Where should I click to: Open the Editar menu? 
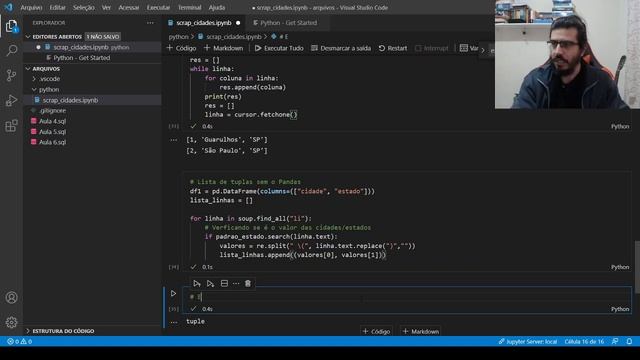pos(58,7)
